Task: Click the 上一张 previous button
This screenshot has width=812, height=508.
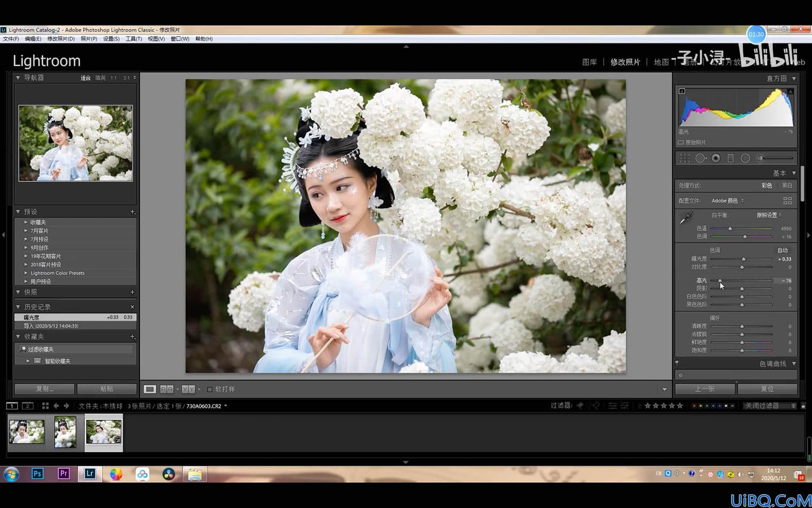Action: tap(705, 389)
